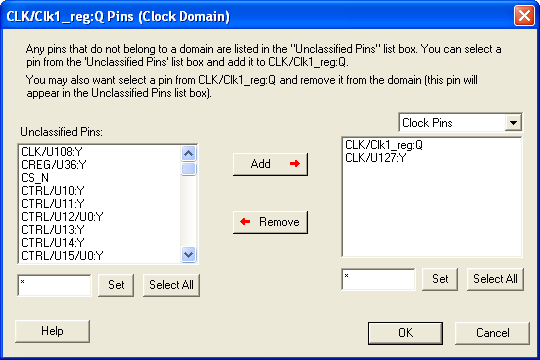The image size is (540, 360).
Task: Select the CS_N pin entry
Action: [x=35, y=178]
